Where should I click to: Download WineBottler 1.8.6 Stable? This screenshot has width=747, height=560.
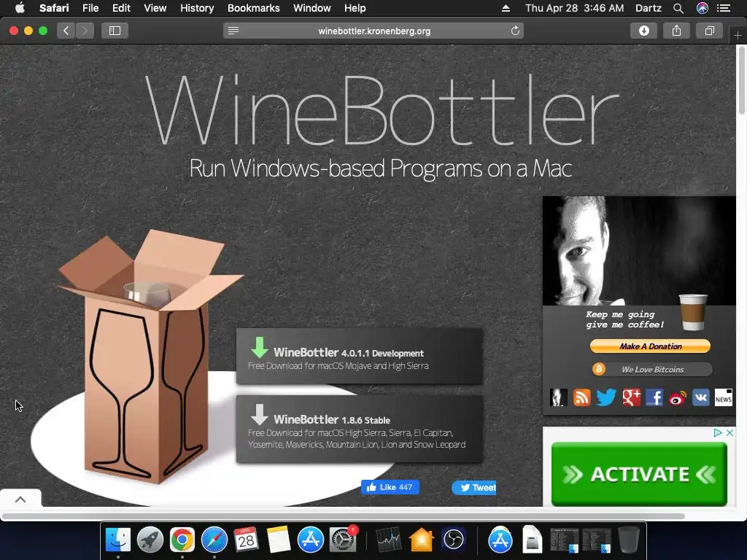pyautogui.click(x=360, y=429)
